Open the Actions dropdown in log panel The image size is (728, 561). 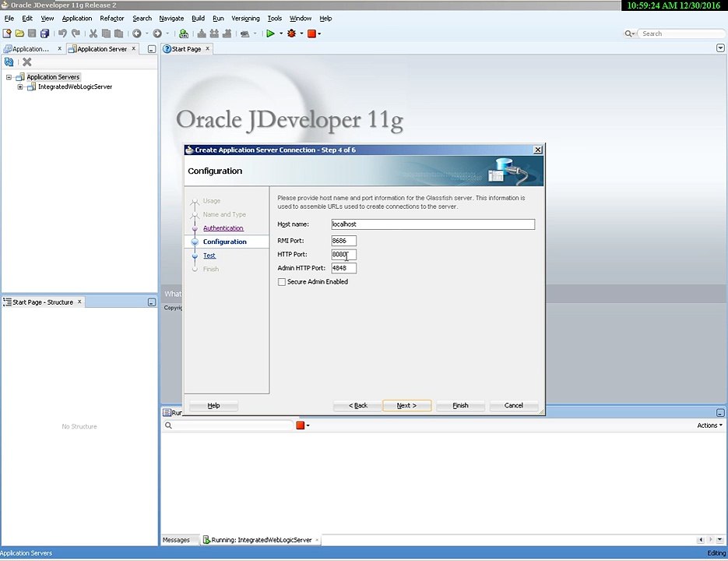(709, 425)
